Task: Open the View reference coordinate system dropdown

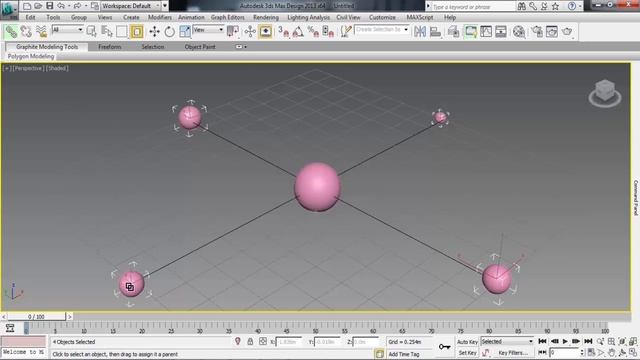Action: (x=208, y=30)
